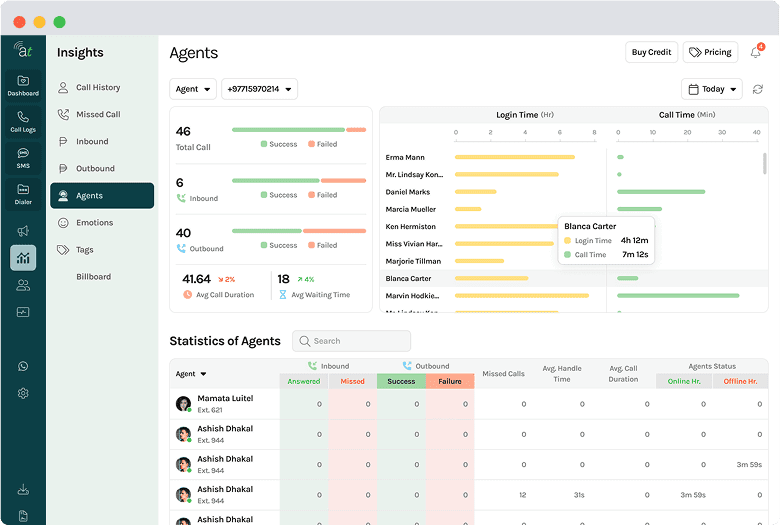
Task: Click the refresh icon beside Today
Action: [x=758, y=89]
